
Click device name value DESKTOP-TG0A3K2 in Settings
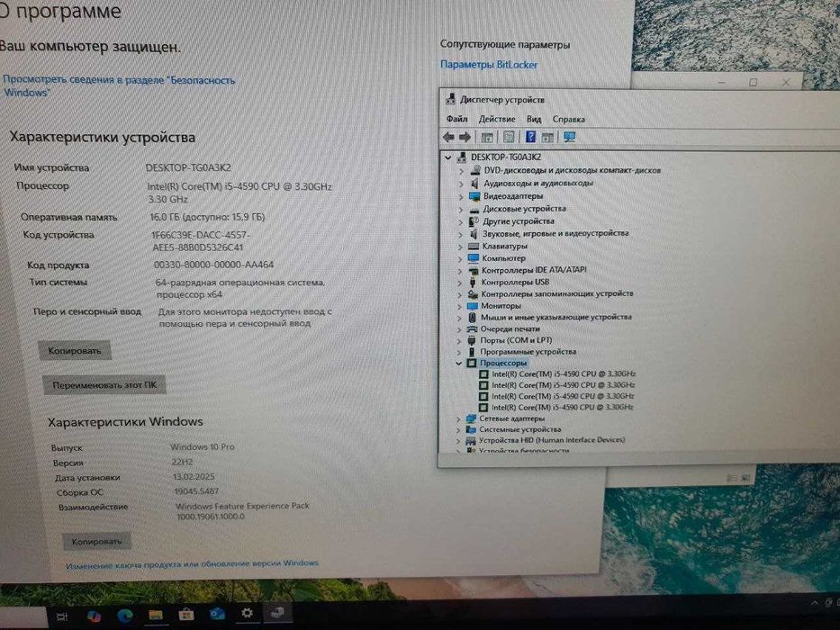click(188, 167)
